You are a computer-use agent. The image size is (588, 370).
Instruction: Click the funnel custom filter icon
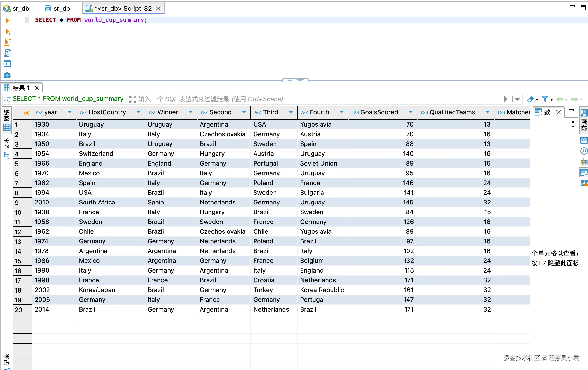coord(545,99)
